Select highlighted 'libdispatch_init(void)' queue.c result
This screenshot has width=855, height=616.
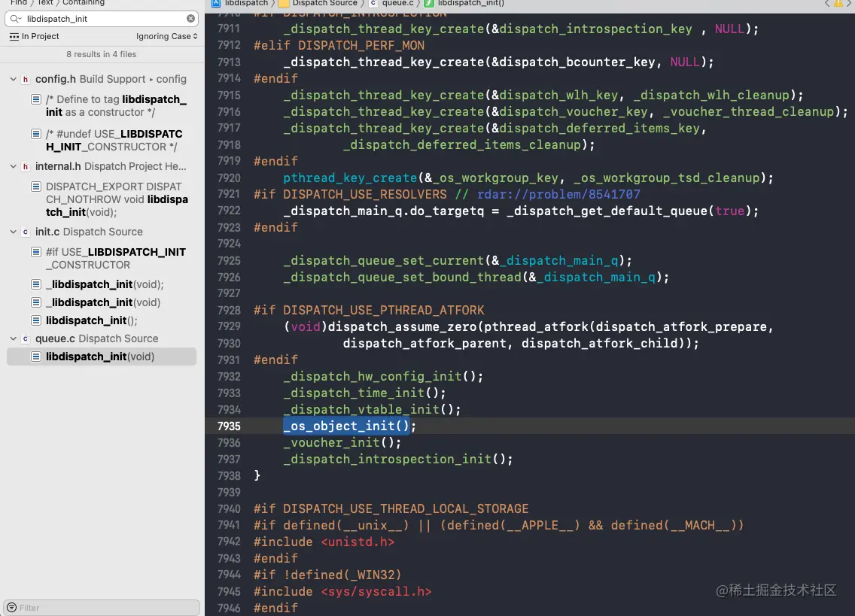102,357
